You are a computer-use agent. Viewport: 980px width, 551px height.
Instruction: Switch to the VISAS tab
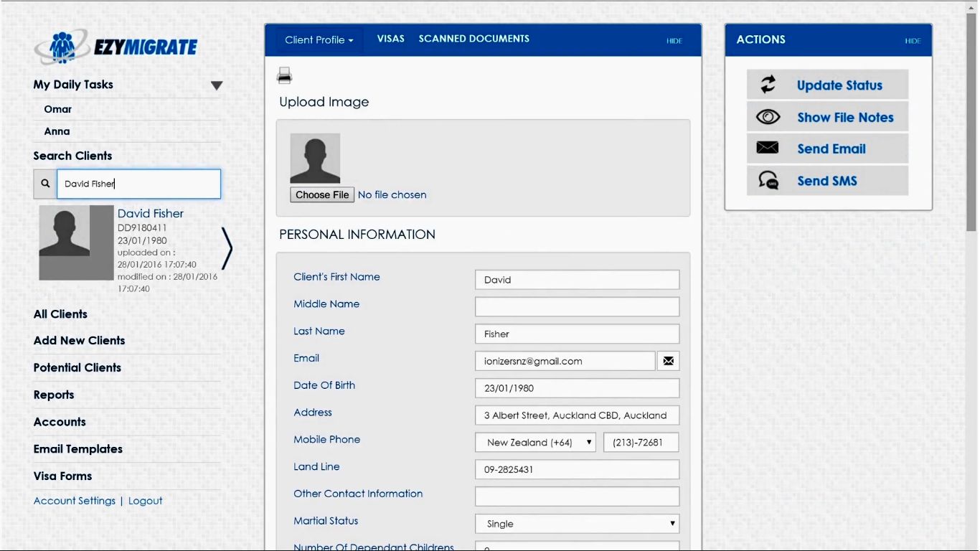tap(391, 39)
